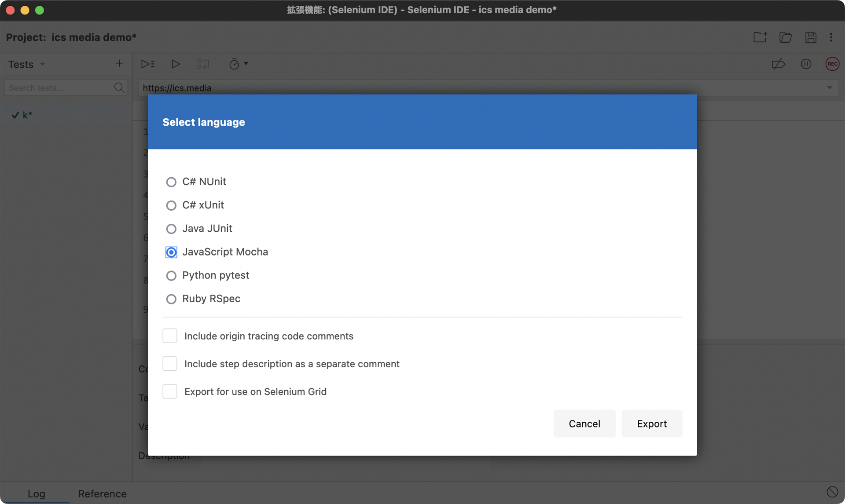Click the Save project icon
The width and height of the screenshot is (845, 504).
point(811,37)
